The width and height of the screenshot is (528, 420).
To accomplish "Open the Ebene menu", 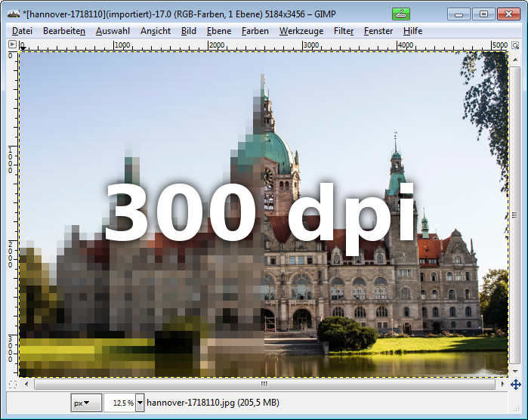I will click(x=219, y=31).
